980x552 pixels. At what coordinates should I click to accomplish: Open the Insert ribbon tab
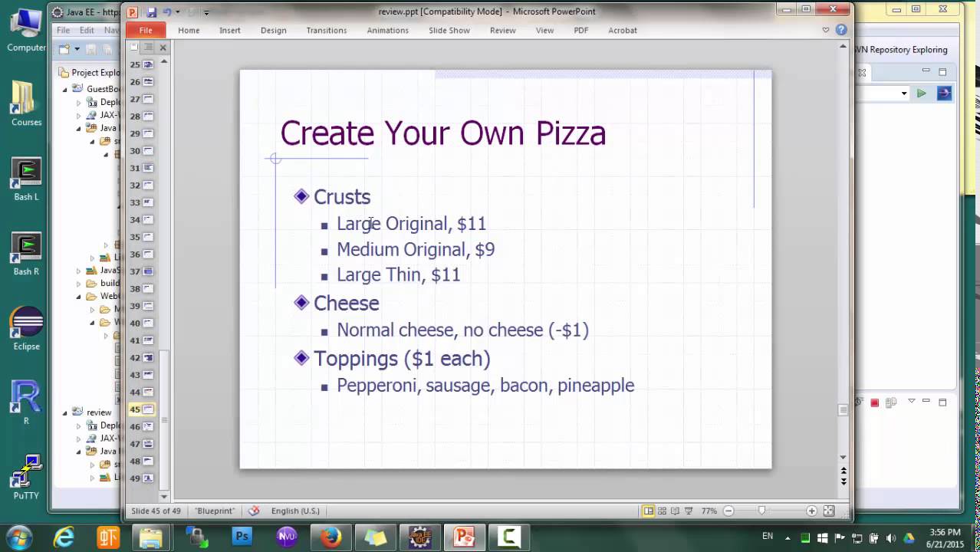[230, 30]
